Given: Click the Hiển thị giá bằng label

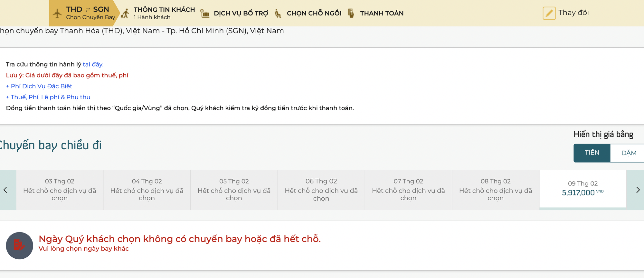Looking at the screenshot, I should coord(603,134).
